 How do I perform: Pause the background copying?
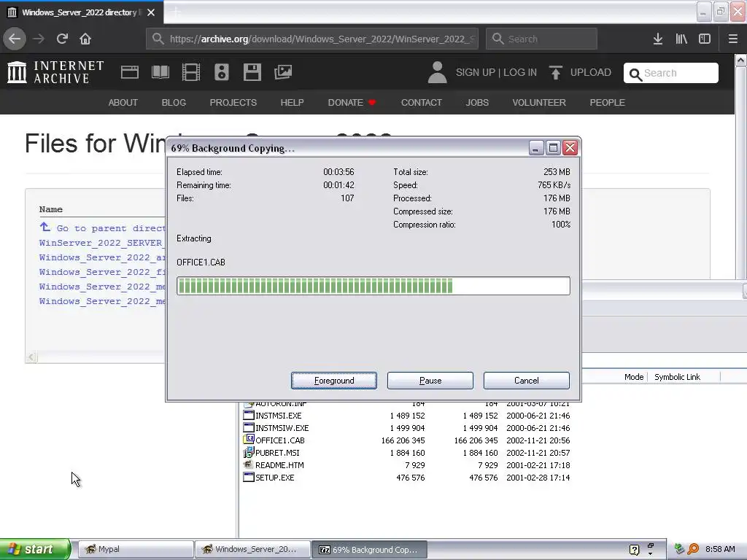click(x=430, y=381)
